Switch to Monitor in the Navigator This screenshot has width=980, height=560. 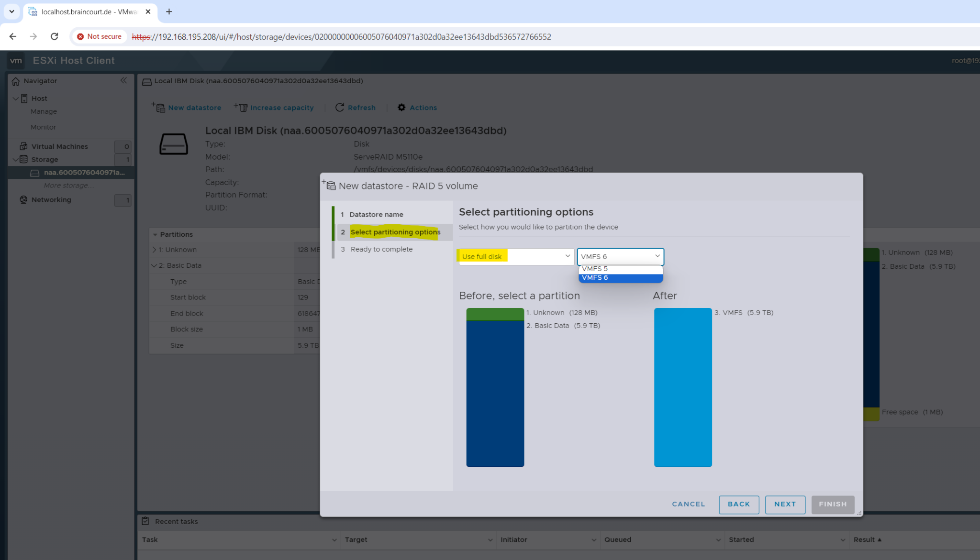tap(44, 127)
